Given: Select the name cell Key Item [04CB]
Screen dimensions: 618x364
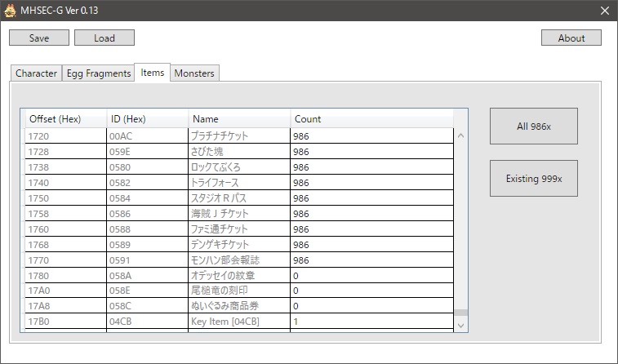Looking at the screenshot, I should [239, 321].
